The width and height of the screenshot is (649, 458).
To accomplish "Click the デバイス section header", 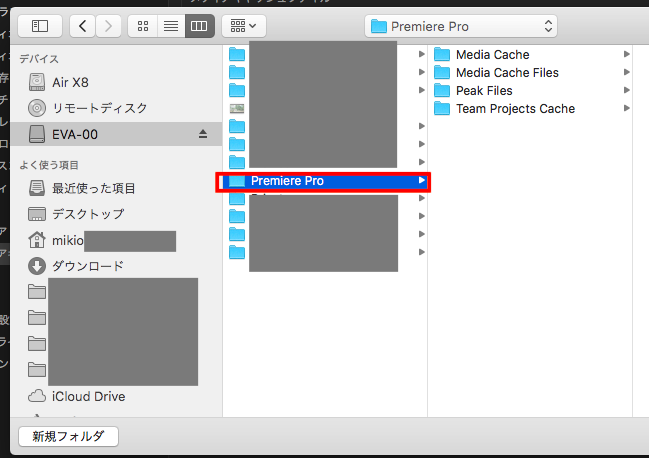I will click(39, 59).
